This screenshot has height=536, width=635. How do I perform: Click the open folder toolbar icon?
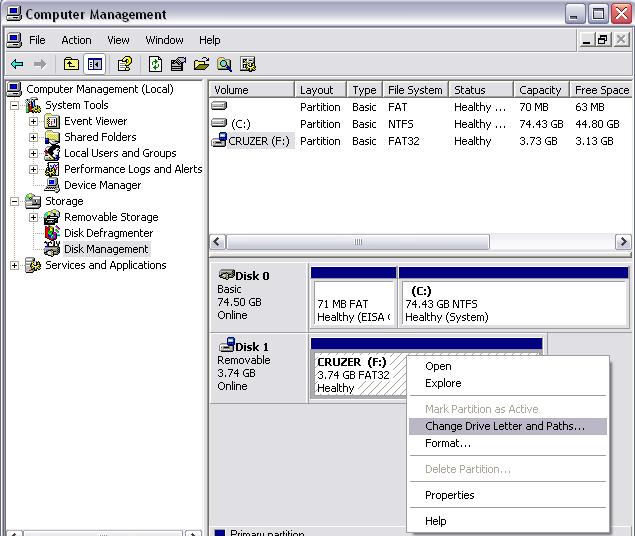click(202, 65)
